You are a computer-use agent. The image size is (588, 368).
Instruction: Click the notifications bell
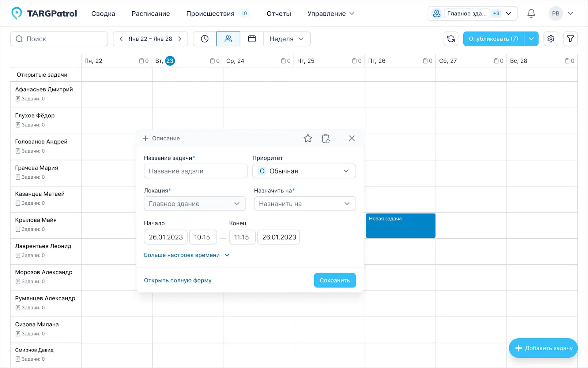click(x=531, y=13)
